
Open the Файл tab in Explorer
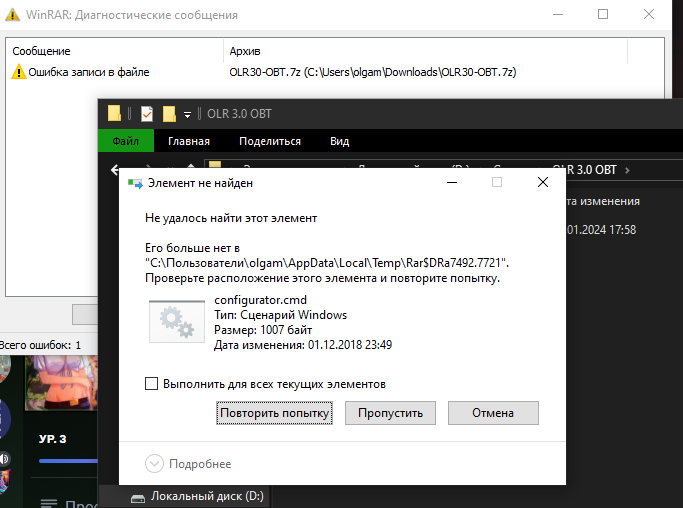pyautogui.click(x=125, y=141)
